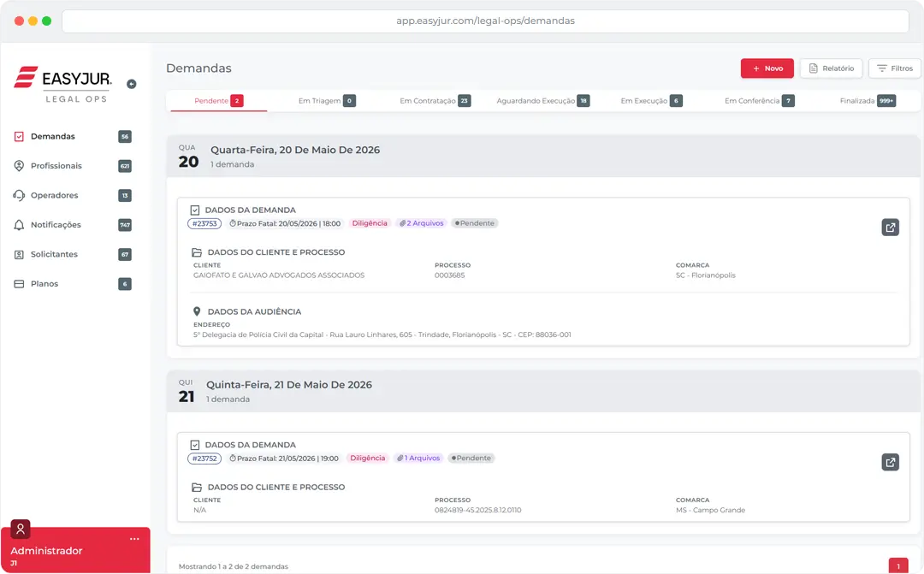Screen dimensions: 924x574
Task: Click the map pin icon by DADOS DA AUDIÊNCIA
Action: pyautogui.click(x=197, y=311)
